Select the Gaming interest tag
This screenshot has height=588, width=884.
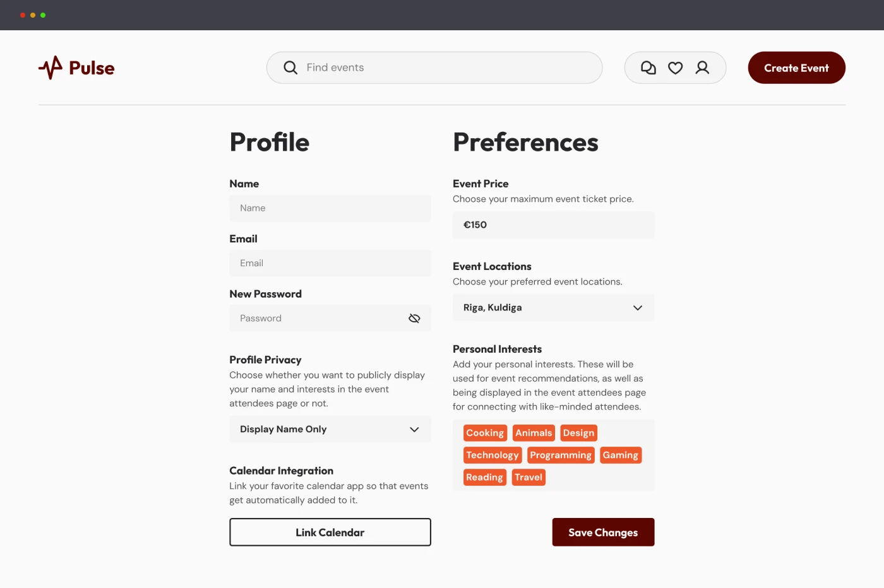(x=620, y=455)
